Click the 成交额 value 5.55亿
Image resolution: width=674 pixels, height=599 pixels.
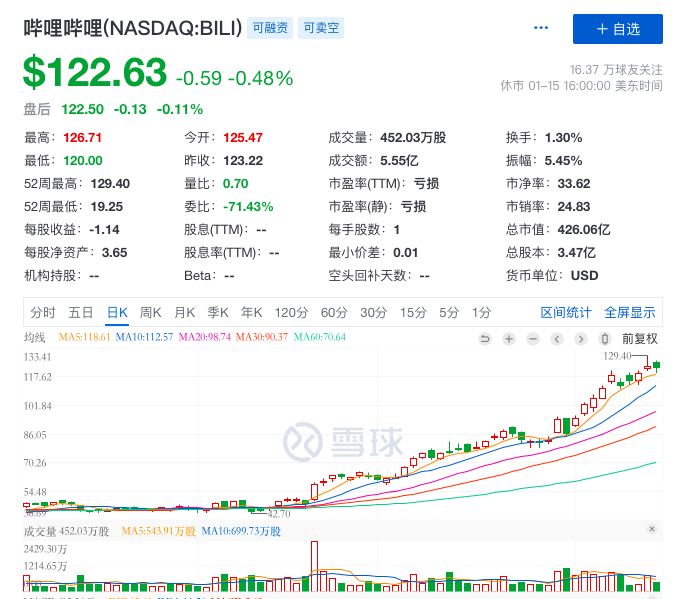(x=399, y=161)
